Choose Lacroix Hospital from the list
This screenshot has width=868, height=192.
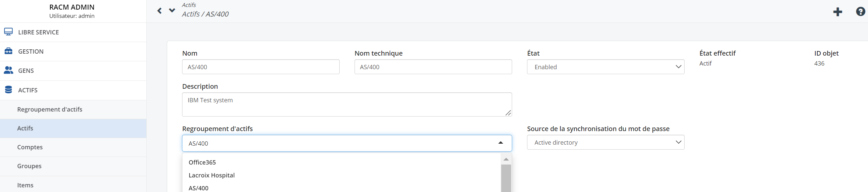pyautogui.click(x=342, y=175)
